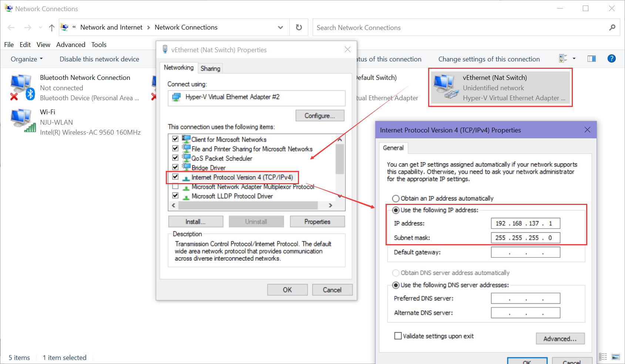Click the search magnifier icon
The width and height of the screenshot is (625, 364).
point(612,27)
